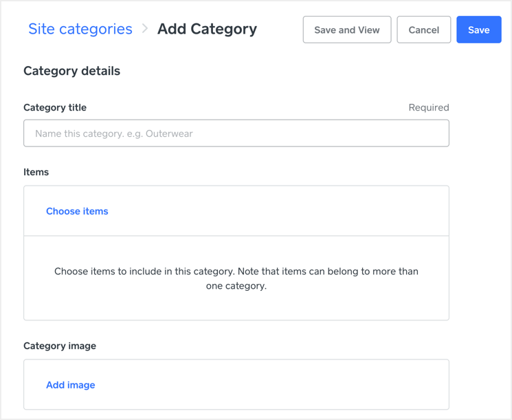The width and height of the screenshot is (512, 420).
Task: Click the items description help text
Action: coord(236,272)
